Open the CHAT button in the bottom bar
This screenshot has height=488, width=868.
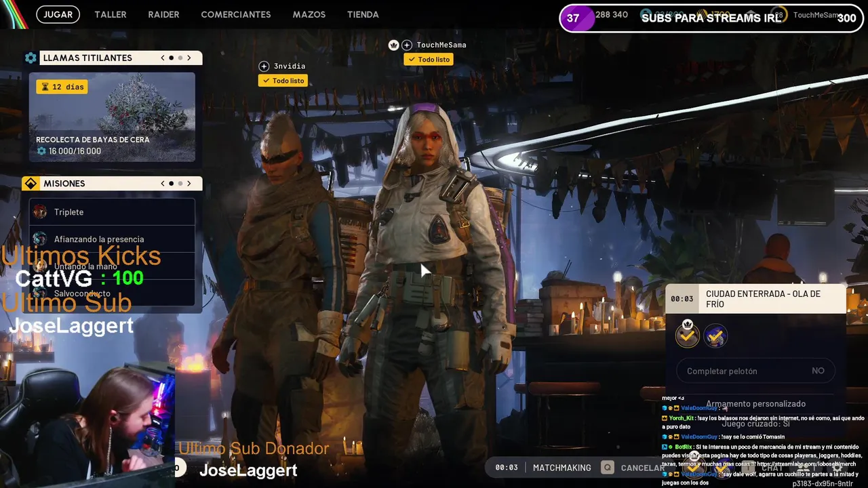click(x=773, y=468)
